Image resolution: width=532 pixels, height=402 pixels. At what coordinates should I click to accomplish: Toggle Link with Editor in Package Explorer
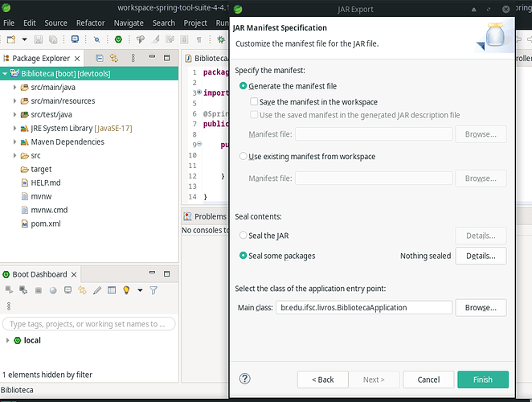[114, 59]
